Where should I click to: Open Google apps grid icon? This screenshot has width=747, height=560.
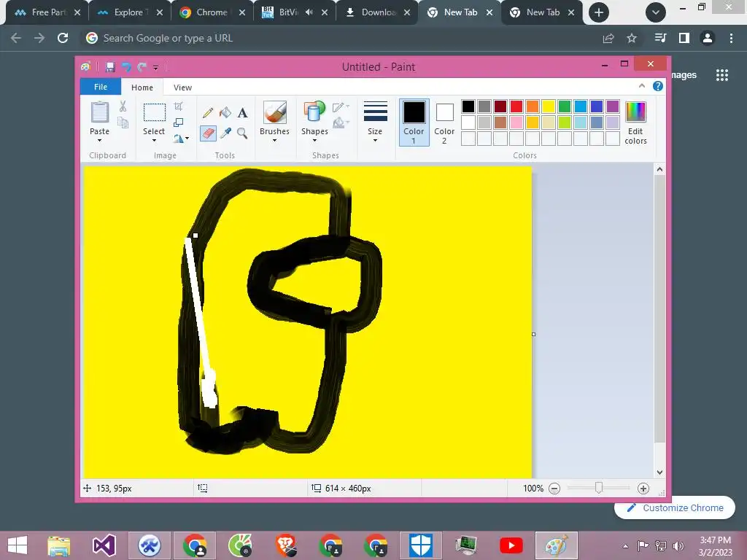click(x=722, y=75)
